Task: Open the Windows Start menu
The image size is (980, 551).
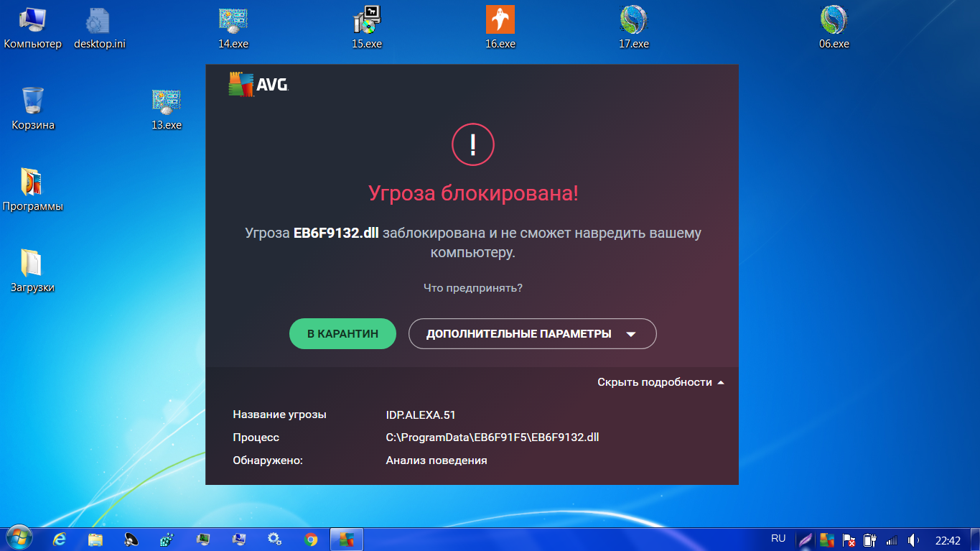Action: click(x=19, y=539)
